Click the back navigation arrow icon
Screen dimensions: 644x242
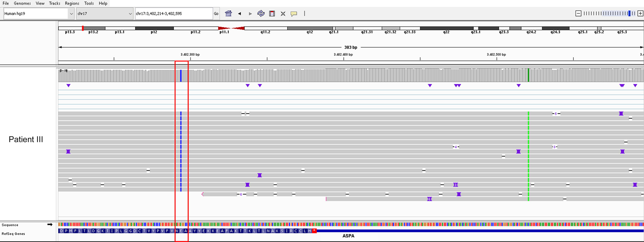239,14
